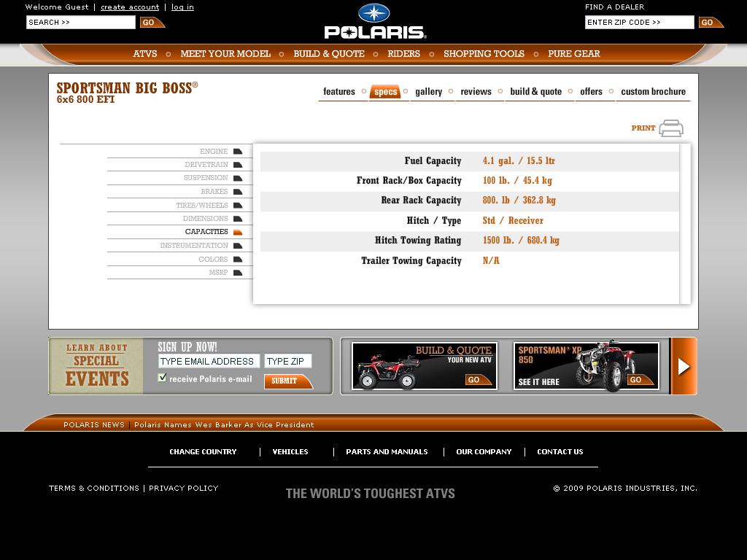
Task: Switch to the offers tab
Action: point(591,91)
